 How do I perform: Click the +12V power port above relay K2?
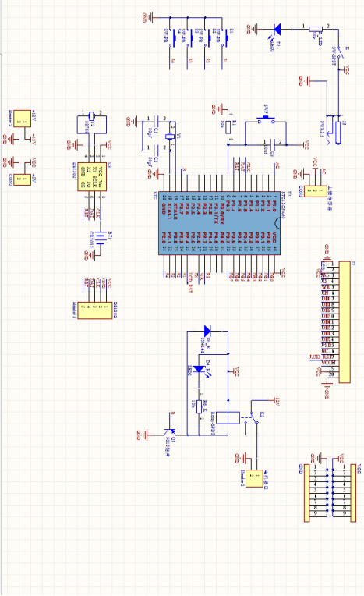[276, 400]
